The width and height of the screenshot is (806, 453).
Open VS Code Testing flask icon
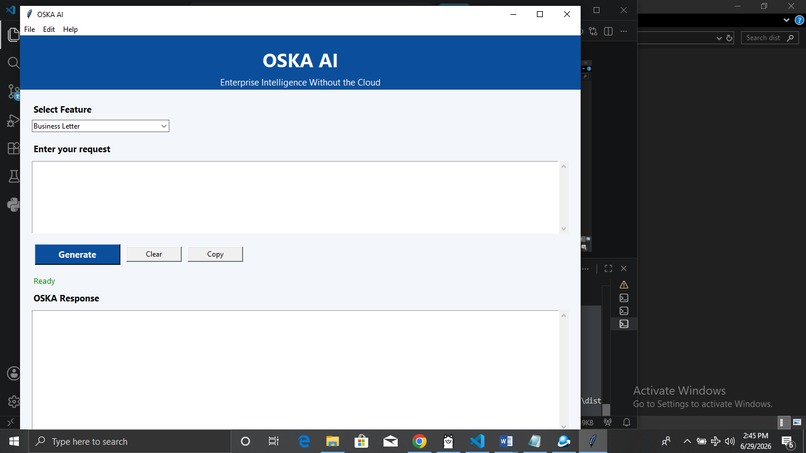coord(13,176)
